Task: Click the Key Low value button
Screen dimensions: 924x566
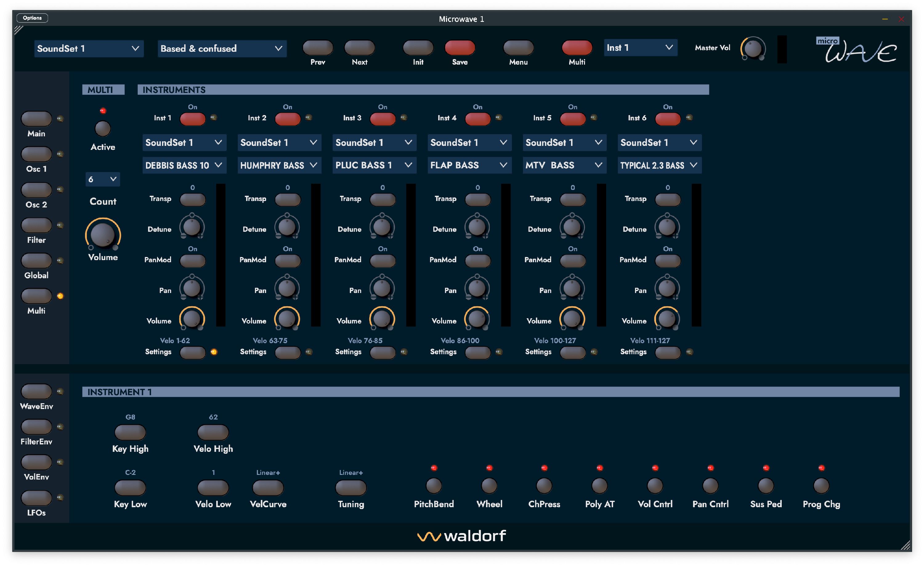Action: pos(130,488)
